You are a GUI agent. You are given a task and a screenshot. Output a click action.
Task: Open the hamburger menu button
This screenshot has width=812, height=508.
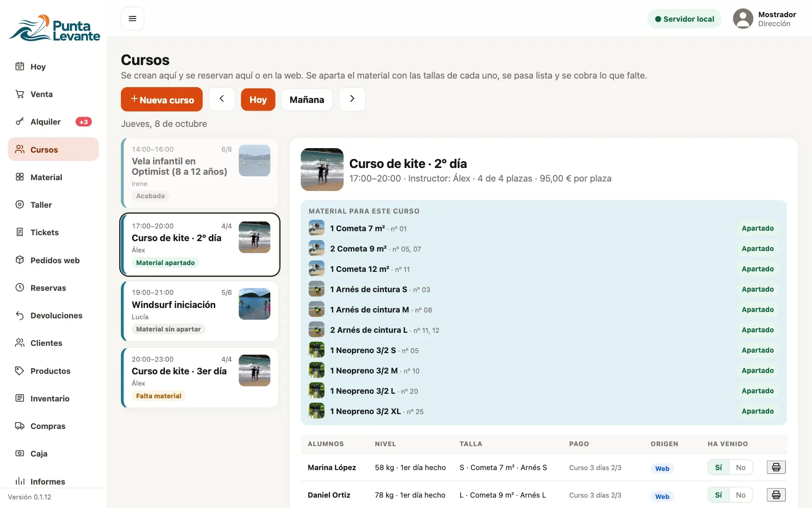tap(132, 19)
